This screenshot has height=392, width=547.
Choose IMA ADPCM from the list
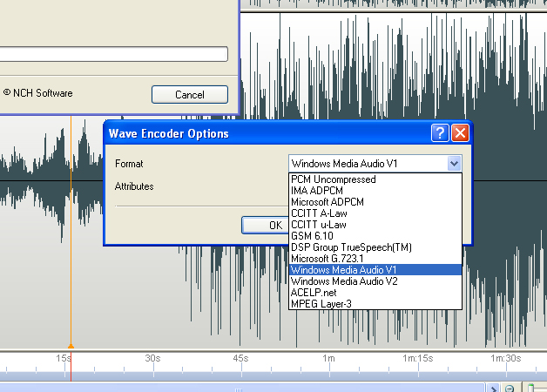375,191
